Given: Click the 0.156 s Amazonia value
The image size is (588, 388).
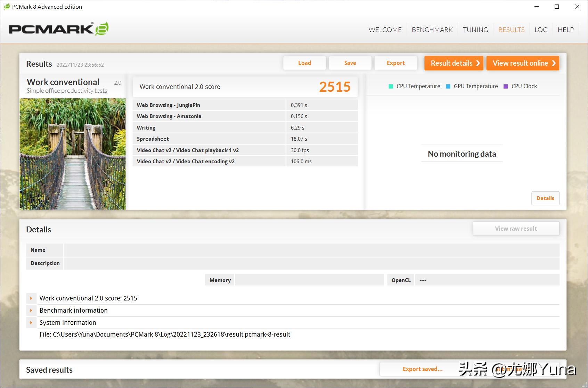Looking at the screenshot, I should 299,116.
